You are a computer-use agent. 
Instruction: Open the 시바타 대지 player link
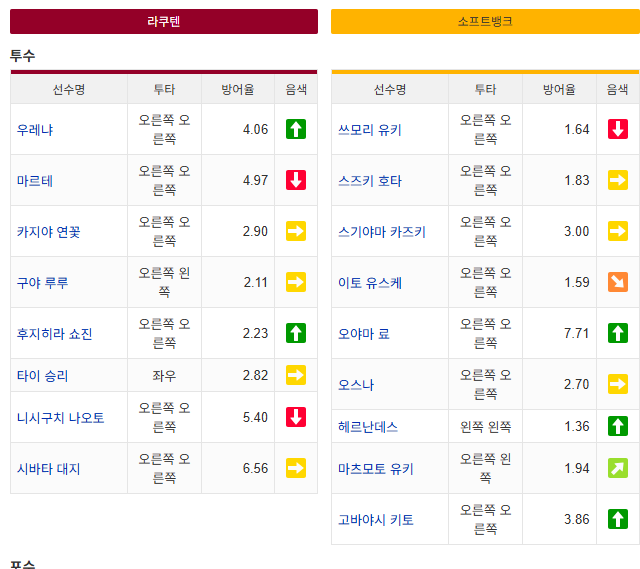click(x=49, y=469)
